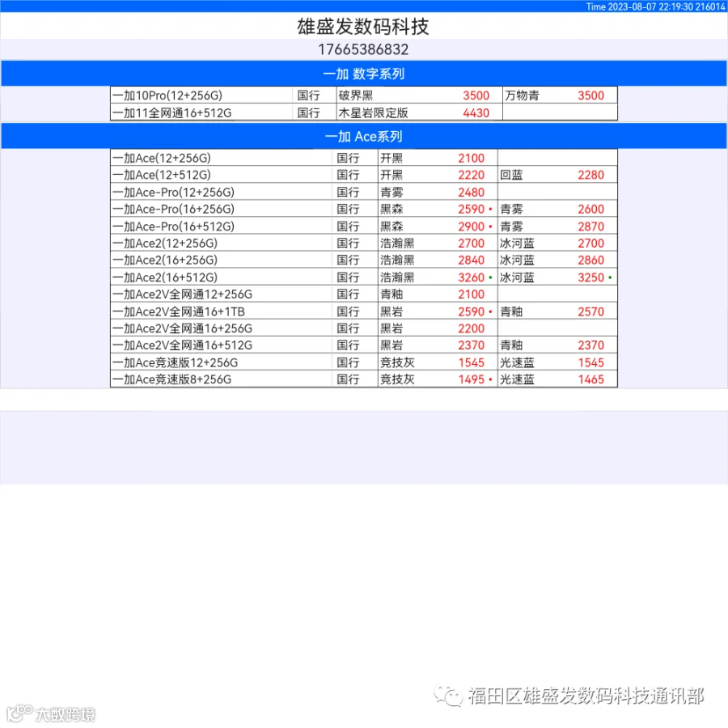Select 冰河蓝 in the 一加Ace2(16+256G) row
This screenshot has height=728, width=728.
(517, 260)
